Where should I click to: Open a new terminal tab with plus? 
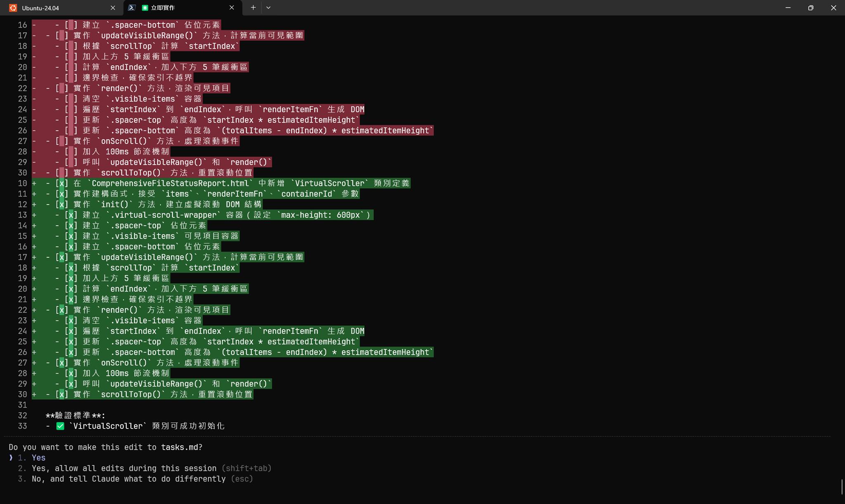point(253,7)
